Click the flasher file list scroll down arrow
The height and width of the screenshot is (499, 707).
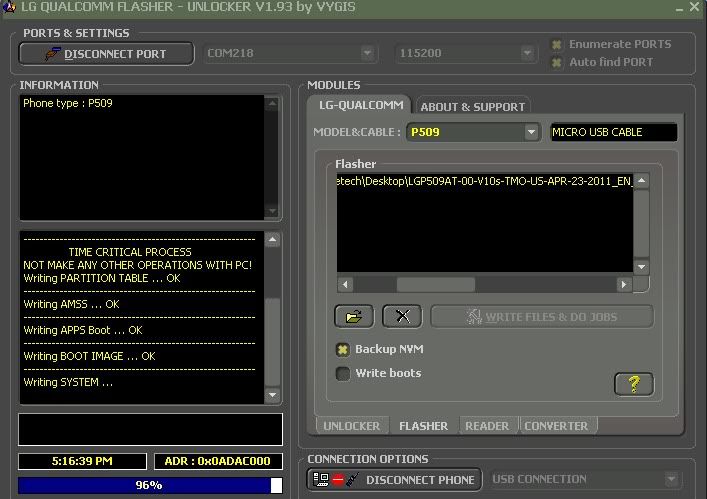point(641,266)
